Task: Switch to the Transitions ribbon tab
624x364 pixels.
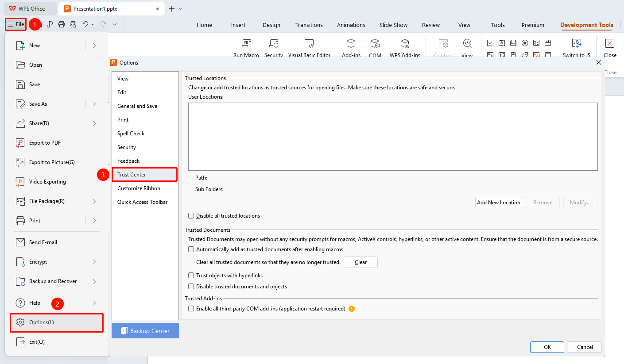Action: tap(309, 25)
